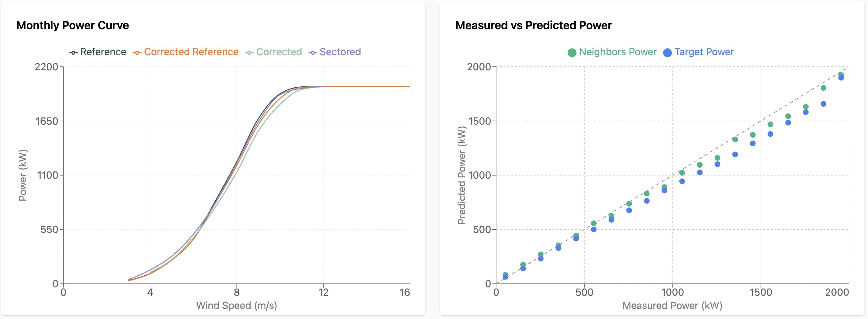Image resolution: width=868 pixels, height=319 pixels.
Task: Toggle the Corrected Reference series label
Action: (x=191, y=52)
